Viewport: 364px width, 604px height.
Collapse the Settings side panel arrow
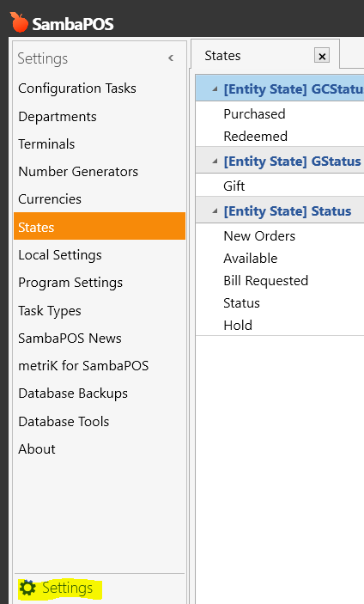tap(171, 58)
